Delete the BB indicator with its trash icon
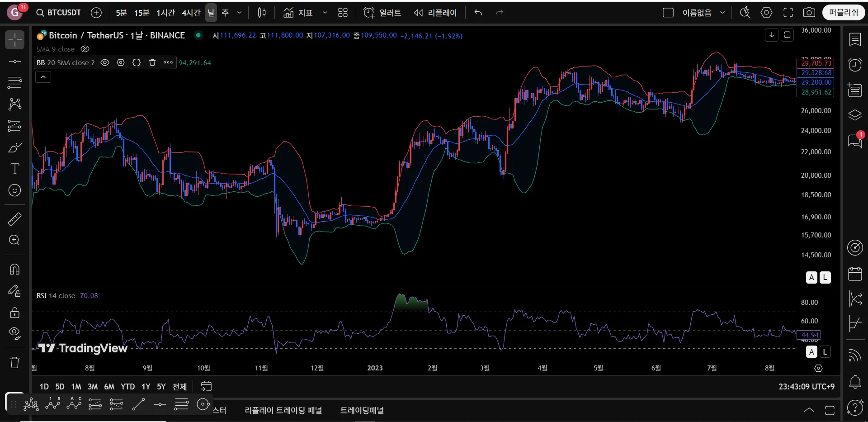Image resolution: width=868 pixels, height=422 pixels. click(152, 63)
